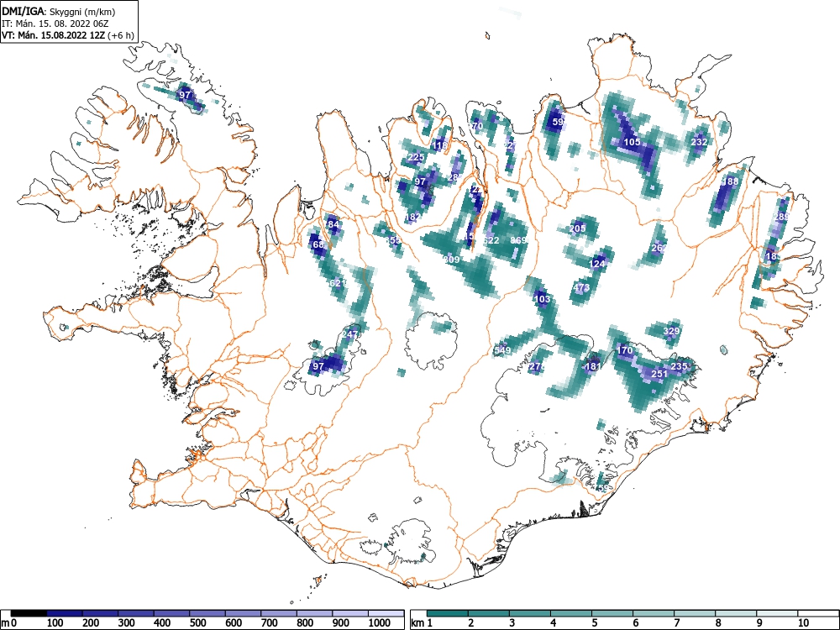Click the visibility value '247' on the map
The height and width of the screenshot is (630, 840).
[x=349, y=333]
